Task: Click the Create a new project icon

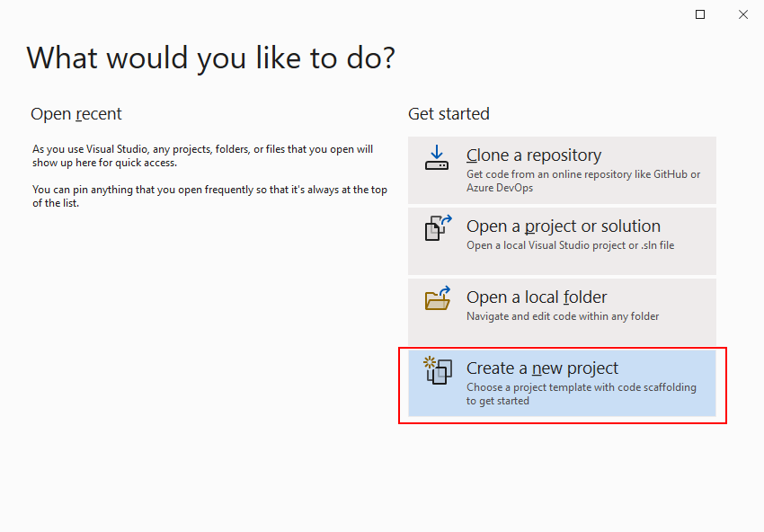Action: (438, 370)
